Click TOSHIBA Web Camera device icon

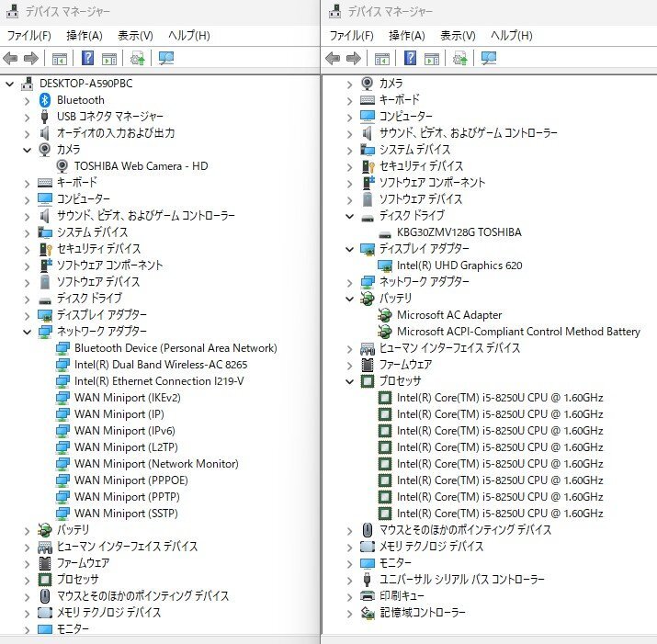tap(62, 166)
